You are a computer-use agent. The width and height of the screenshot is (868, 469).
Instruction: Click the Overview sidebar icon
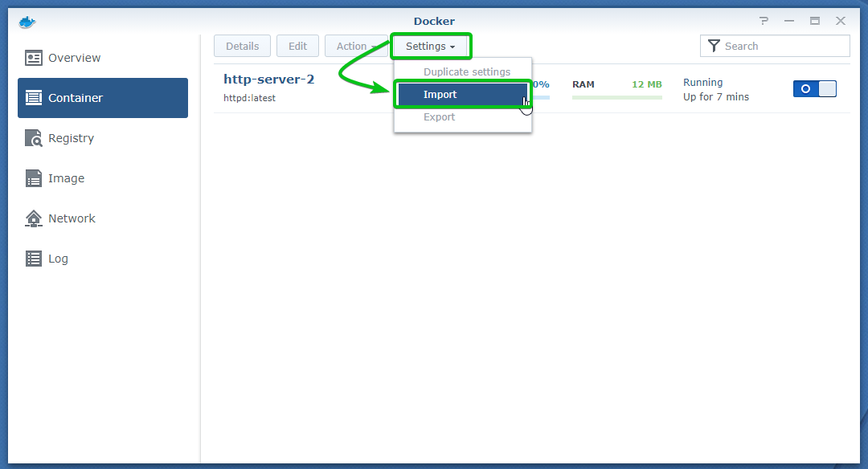coord(33,58)
